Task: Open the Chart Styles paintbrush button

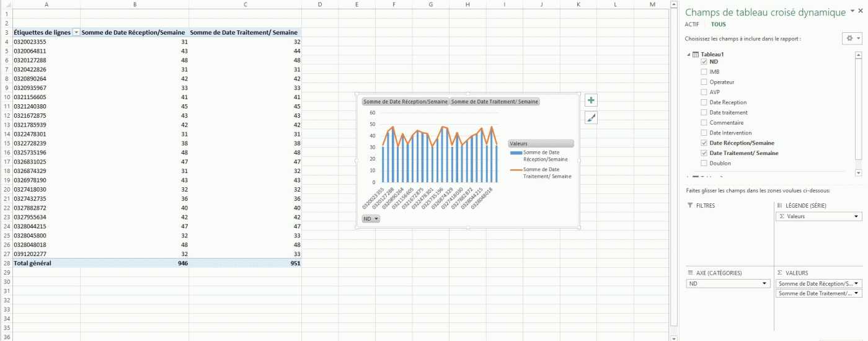Action: [x=591, y=118]
